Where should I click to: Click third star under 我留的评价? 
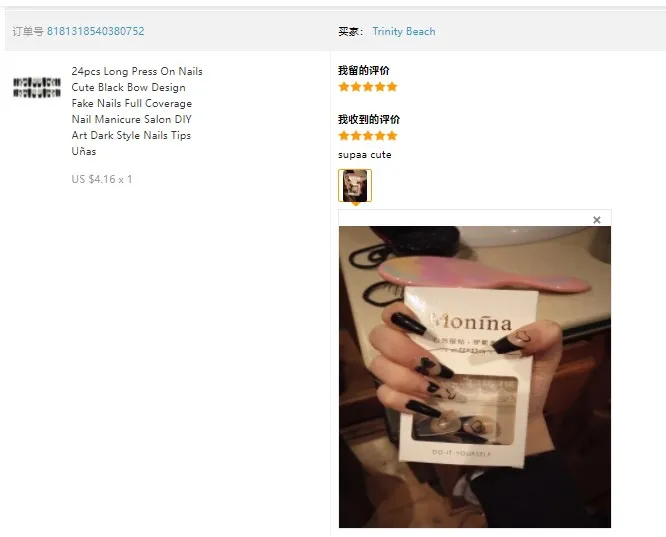368,87
